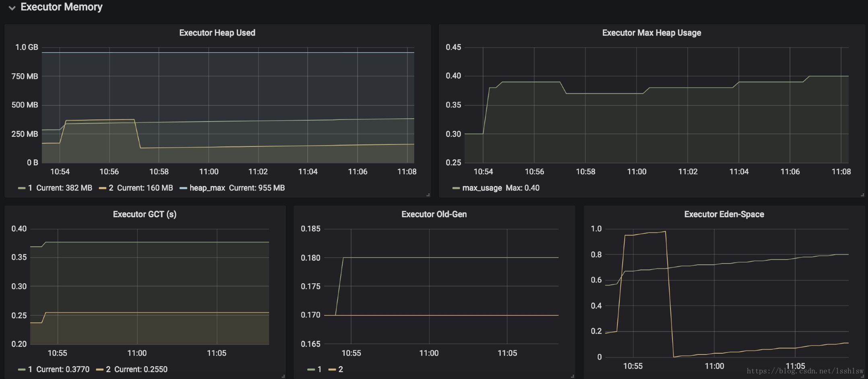This screenshot has width=868, height=379.
Task: Toggle series 2 in Heap Used legend
Action: (111, 188)
